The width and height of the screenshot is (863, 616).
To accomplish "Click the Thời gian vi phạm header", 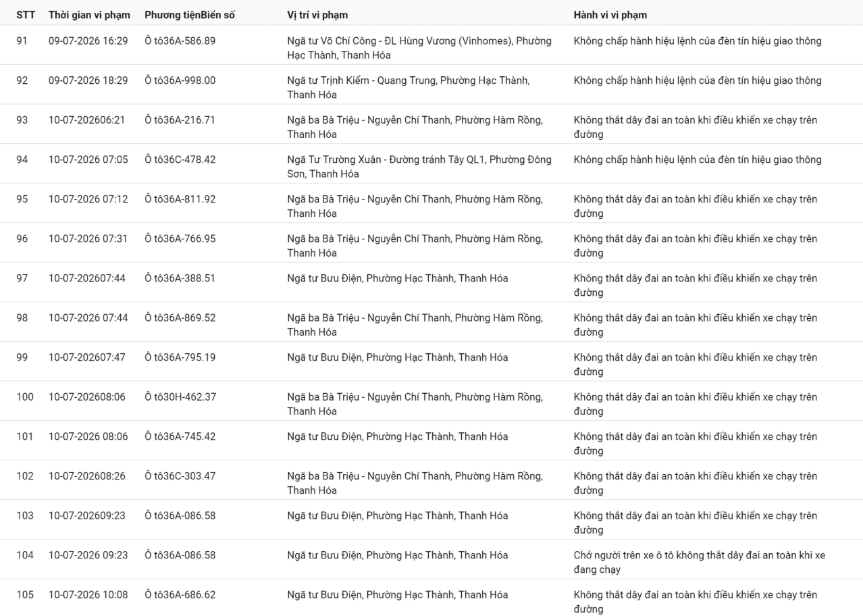I will [x=89, y=15].
